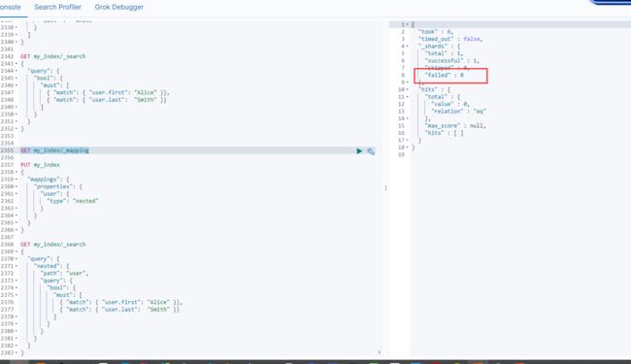Collapse the inner "query" at line 2373
The width and height of the screenshot is (631, 364).
click(x=17, y=281)
